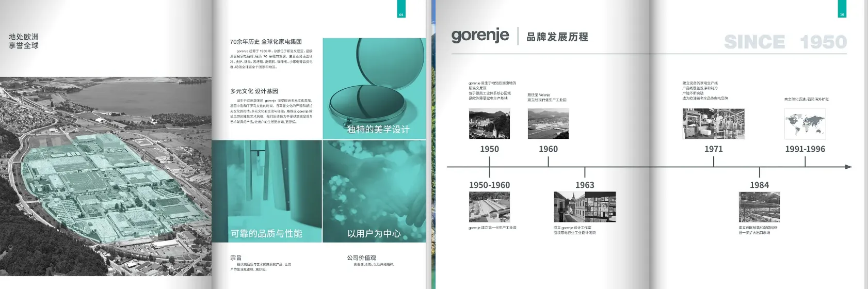Screen dimensions: 868x289
Task: Select the 1960 year label on timeline
Action: pyautogui.click(x=548, y=149)
